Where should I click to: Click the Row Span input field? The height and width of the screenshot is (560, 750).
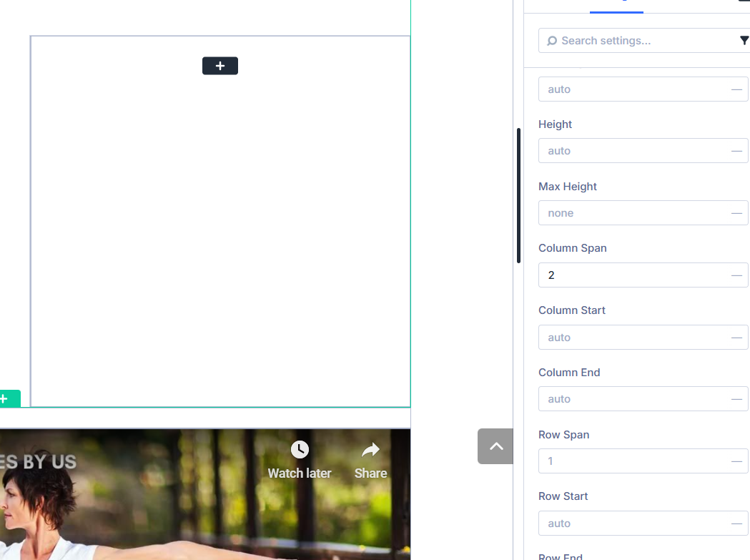coord(633,461)
